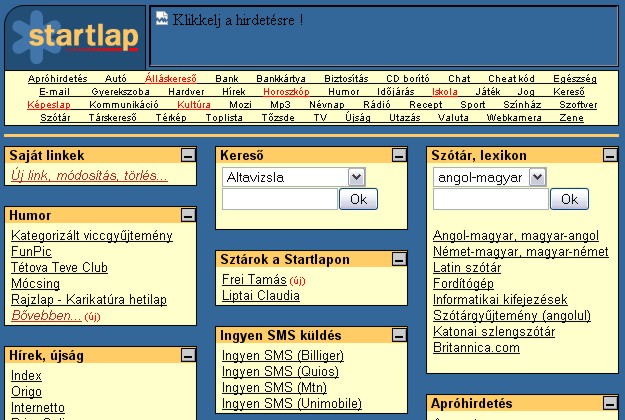The height and width of the screenshot is (420, 625).
Task: Click Bővebben link in Humor box
Action: coord(46,315)
